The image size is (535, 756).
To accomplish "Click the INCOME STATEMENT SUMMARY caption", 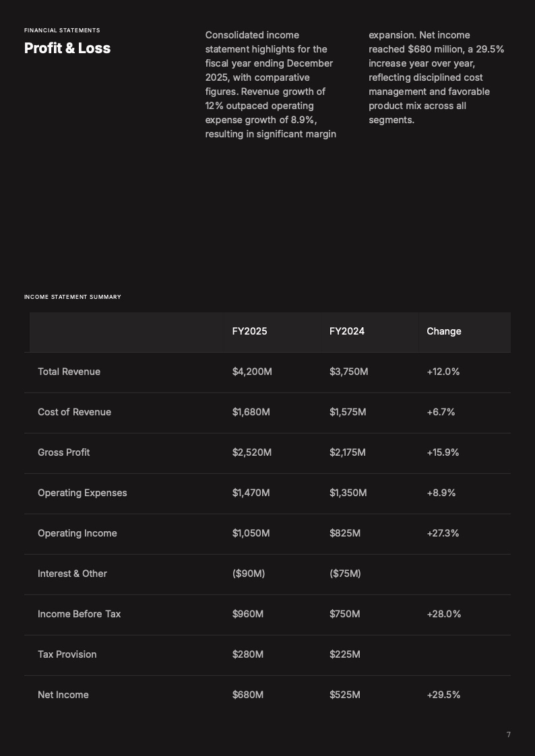I will [x=73, y=297].
